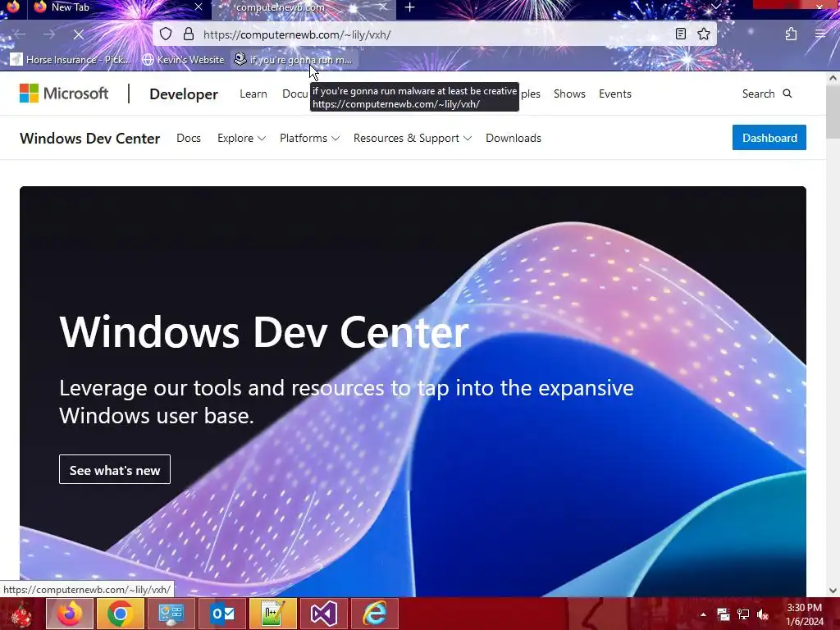Image resolution: width=840 pixels, height=630 pixels.
Task: Open the Windows Dev Center title link
Action: click(90, 138)
